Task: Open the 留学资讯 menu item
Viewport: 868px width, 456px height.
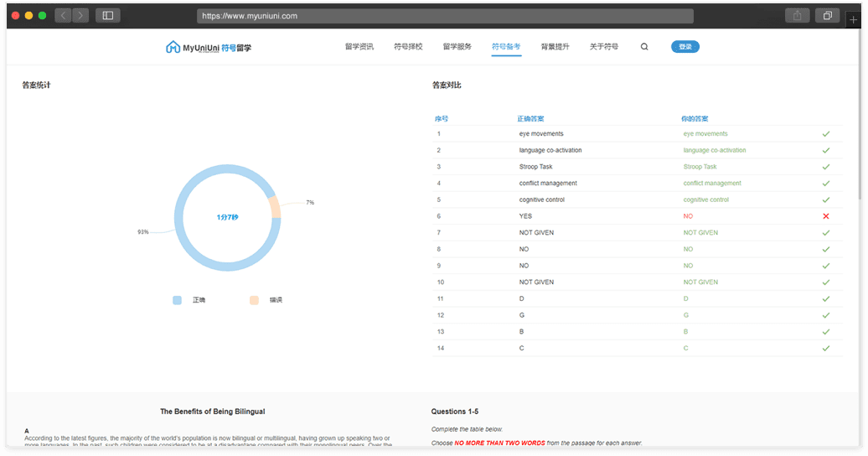Action: tap(359, 47)
